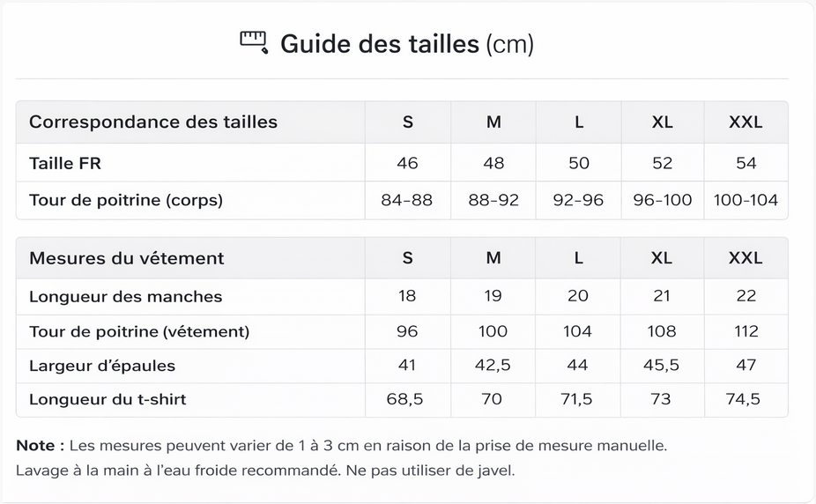This screenshot has width=816, height=504.
Task: Click Taille FR value 48
Action: pos(493,163)
